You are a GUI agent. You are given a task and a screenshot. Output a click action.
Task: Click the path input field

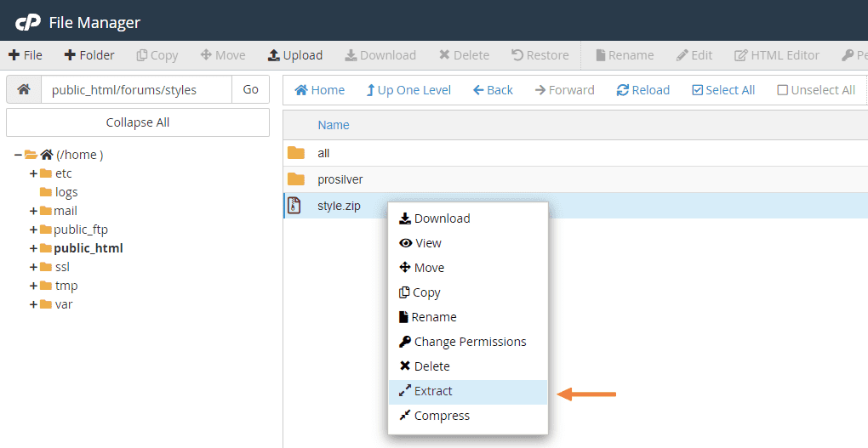136,89
